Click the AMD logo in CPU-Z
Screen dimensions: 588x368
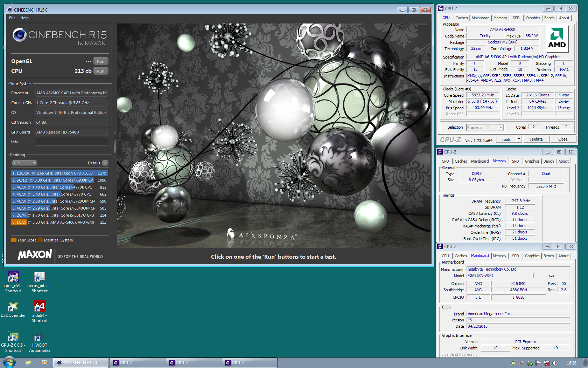[557, 39]
